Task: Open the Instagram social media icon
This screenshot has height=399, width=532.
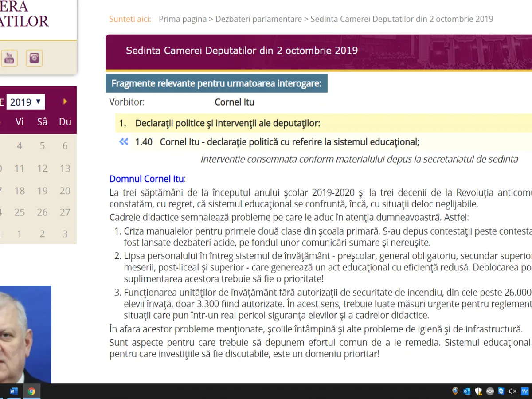Action: 34,58
